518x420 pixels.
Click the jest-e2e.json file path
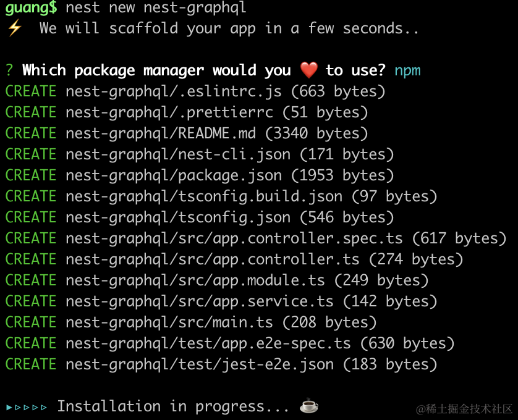pos(199,364)
